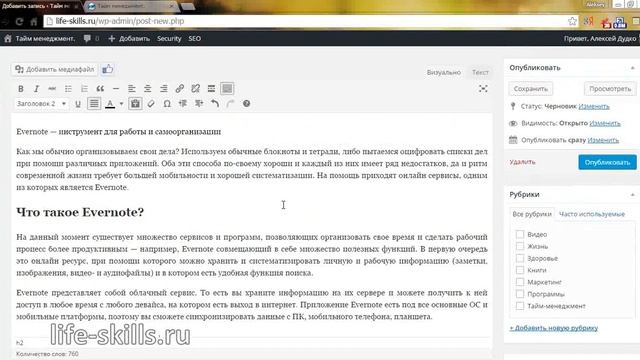Open the Тайм менеджмент site menu
The height and width of the screenshot is (360, 640).
tap(40, 38)
